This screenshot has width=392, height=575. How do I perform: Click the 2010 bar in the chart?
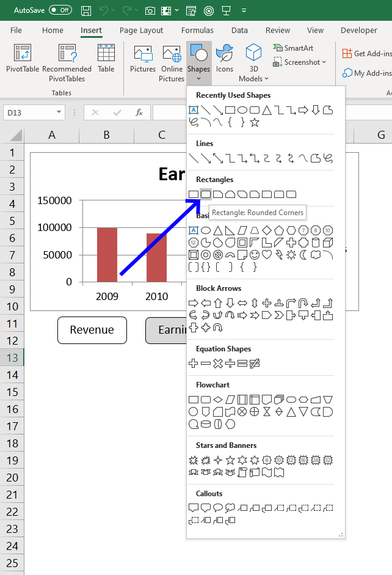click(x=156, y=257)
